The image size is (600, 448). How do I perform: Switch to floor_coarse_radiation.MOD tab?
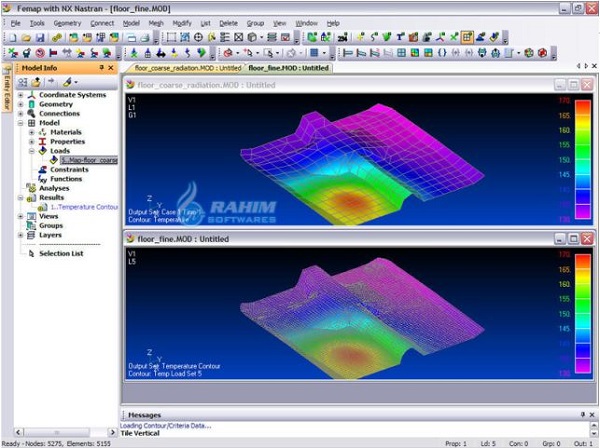click(186, 68)
